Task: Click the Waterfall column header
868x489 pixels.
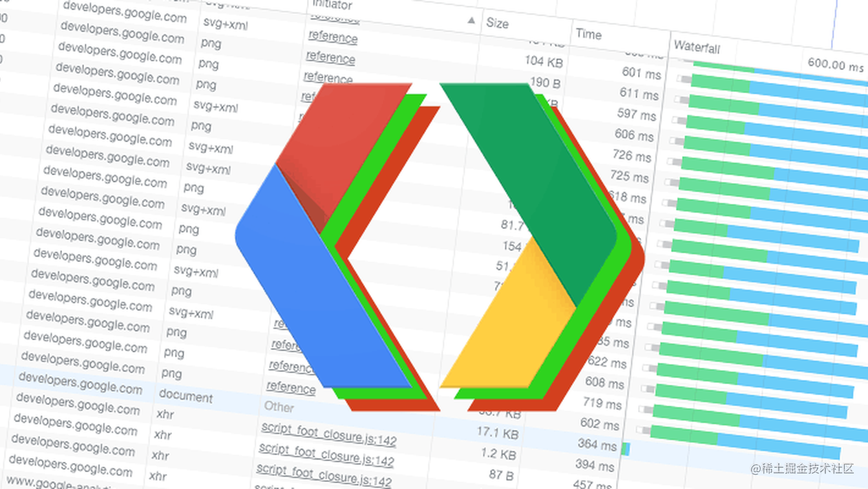Action: coord(697,47)
